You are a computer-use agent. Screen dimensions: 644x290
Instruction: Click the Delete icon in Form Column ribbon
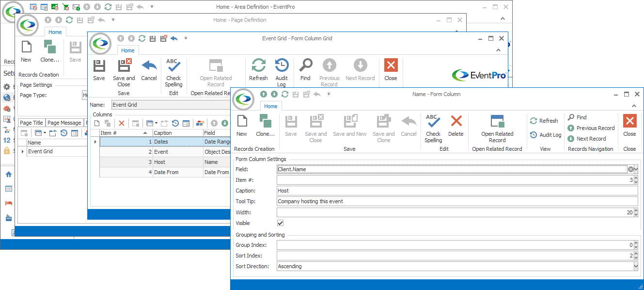tap(456, 126)
